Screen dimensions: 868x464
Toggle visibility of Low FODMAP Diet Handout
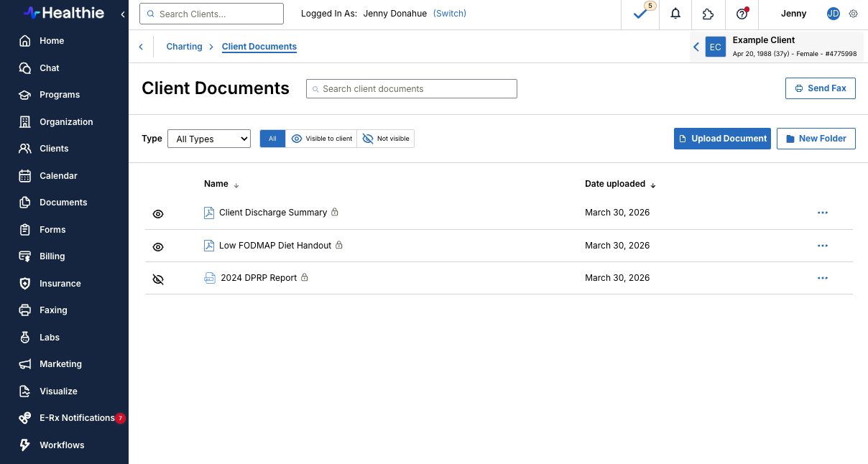158,247
